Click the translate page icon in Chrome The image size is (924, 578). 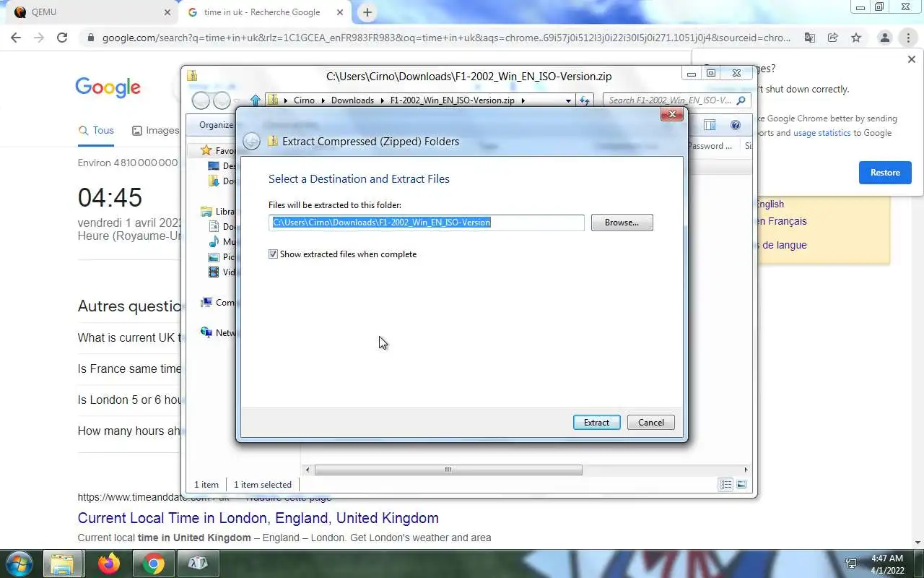(810, 38)
